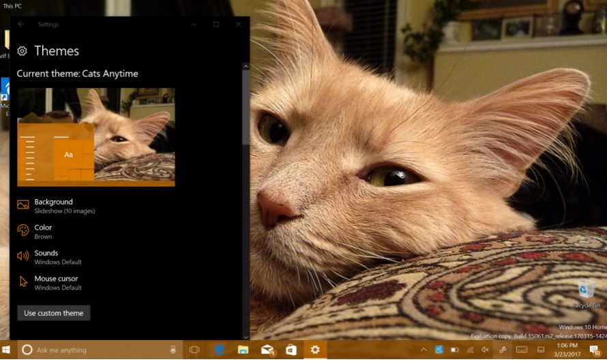
Task: Open the Mouse cursor settings icon
Action: 23,282
